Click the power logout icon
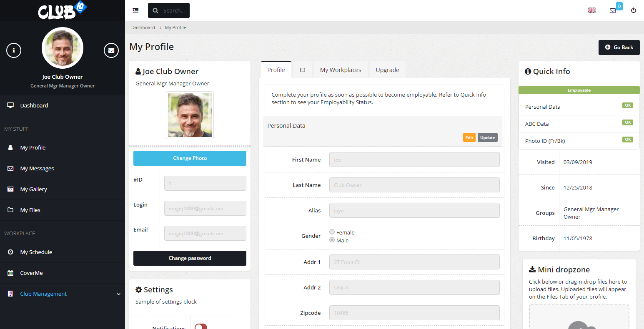The image size is (644, 329). (633, 10)
